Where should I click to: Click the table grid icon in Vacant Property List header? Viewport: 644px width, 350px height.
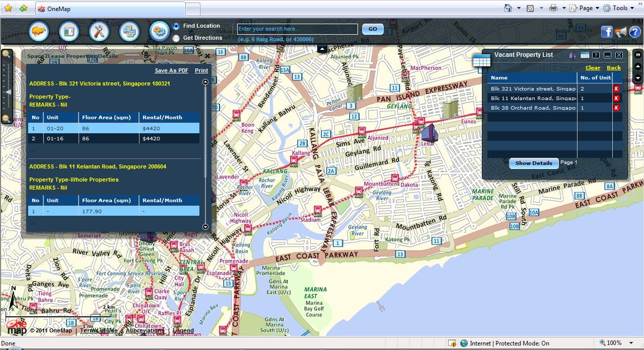tap(585, 55)
